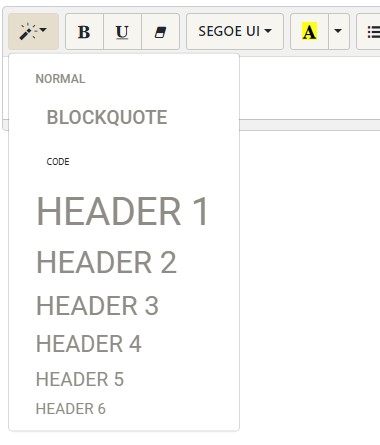Select Blockquote style
The width and height of the screenshot is (380, 445).
tap(107, 117)
